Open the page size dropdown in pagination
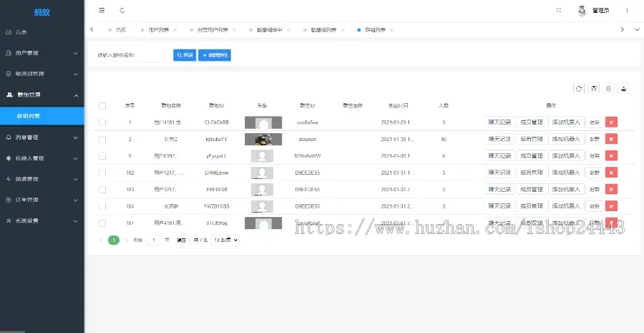Screen dimensions: 644x333 (225, 241)
